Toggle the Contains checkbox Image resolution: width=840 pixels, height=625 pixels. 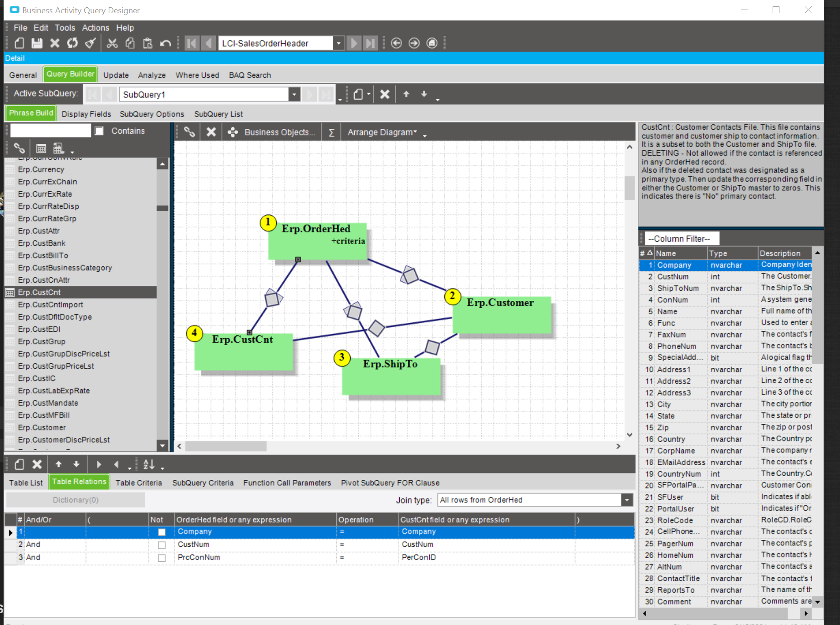point(99,131)
